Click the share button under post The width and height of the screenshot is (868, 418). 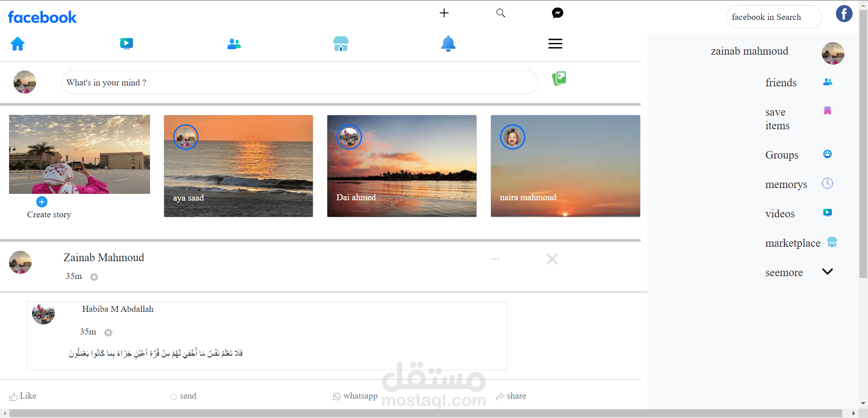511,396
